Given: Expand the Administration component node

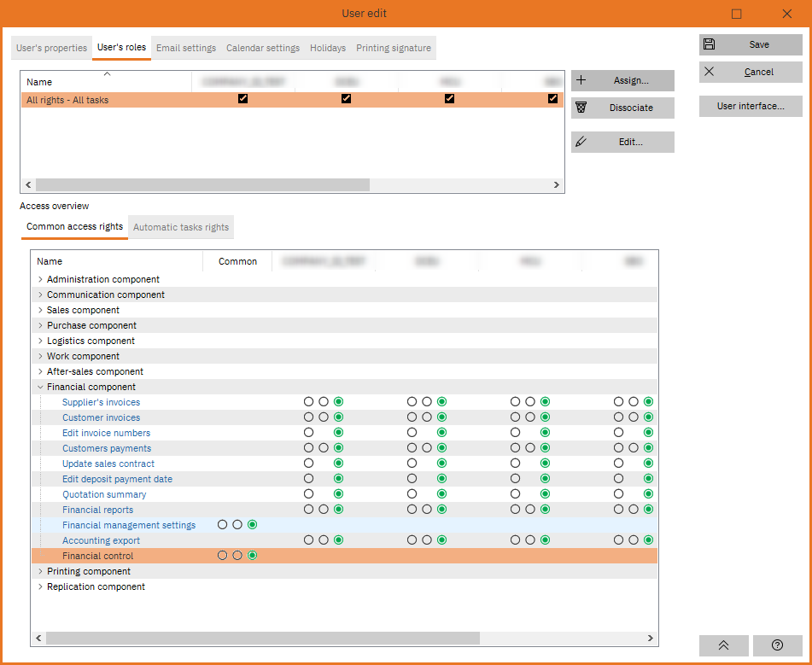Looking at the screenshot, I should point(40,279).
